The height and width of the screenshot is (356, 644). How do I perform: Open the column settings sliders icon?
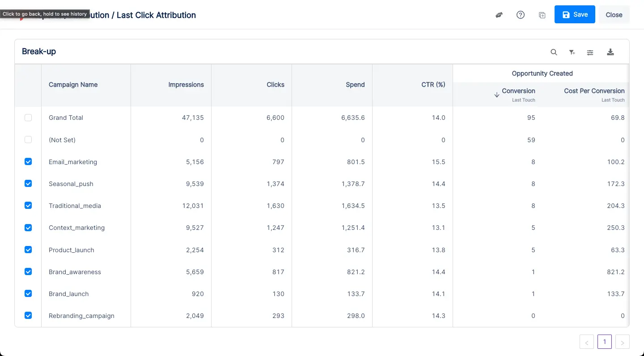pyautogui.click(x=590, y=52)
